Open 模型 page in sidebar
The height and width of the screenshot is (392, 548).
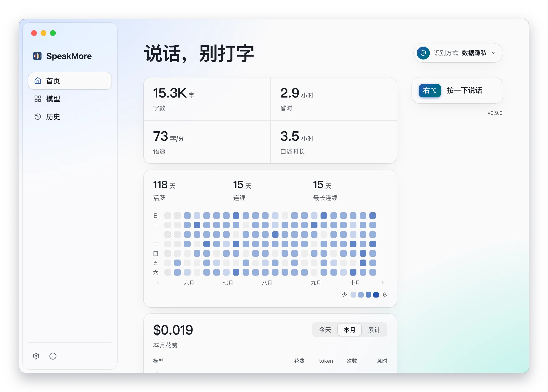click(x=70, y=99)
